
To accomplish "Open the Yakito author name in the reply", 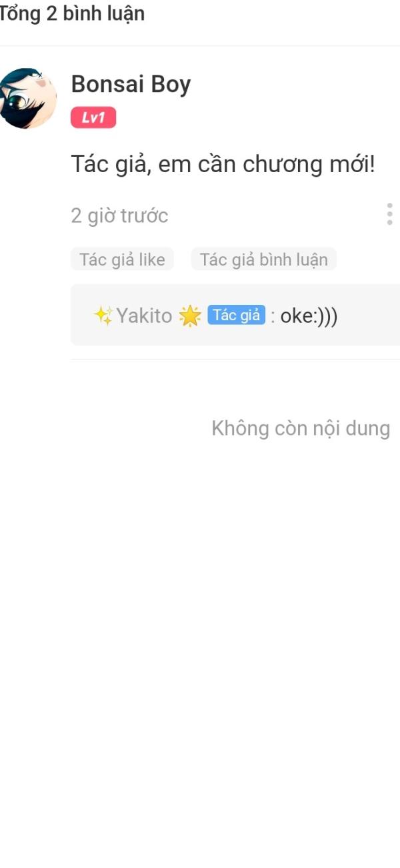I will pos(144,316).
